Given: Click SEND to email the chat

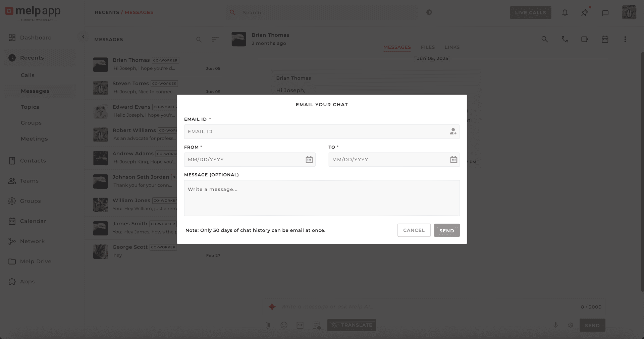Looking at the screenshot, I should (446, 230).
